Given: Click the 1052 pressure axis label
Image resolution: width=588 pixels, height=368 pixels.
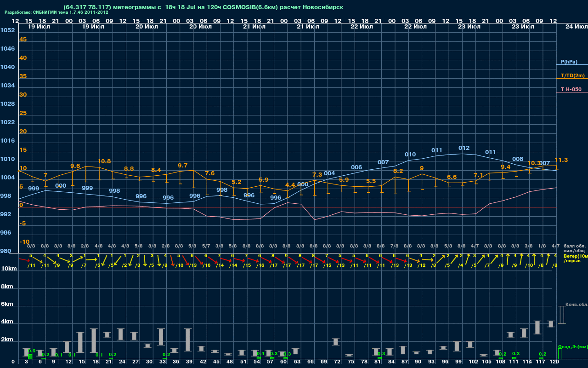Looking at the screenshot, I should pyautogui.click(x=7, y=30).
